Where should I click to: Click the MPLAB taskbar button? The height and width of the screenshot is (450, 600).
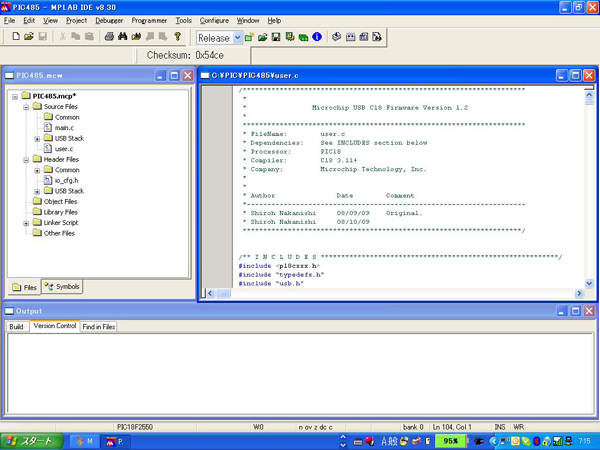click(116, 442)
